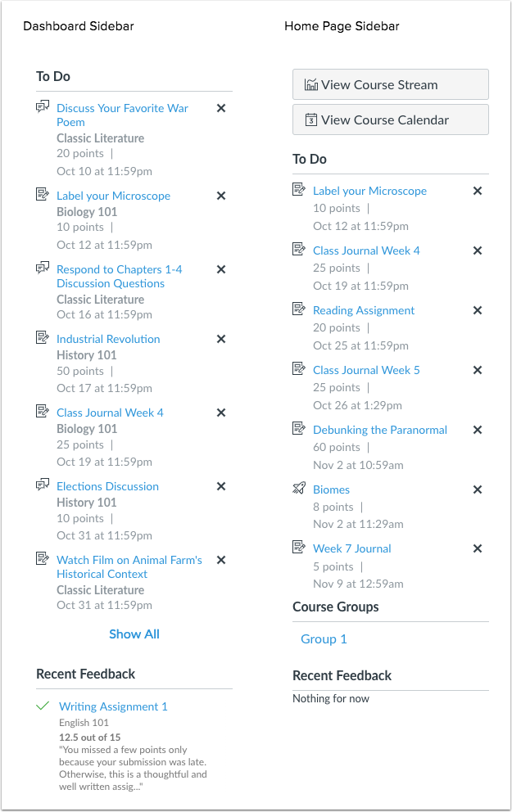The width and height of the screenshot is (512, 812).
Task: Click the assignment icon beside Class Journal Week 5
Action: pyautogui.click(x=300, y=369)
